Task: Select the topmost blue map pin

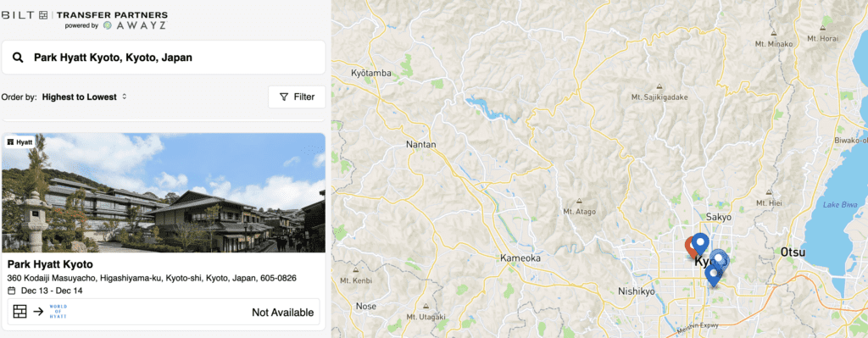Action: pos(701,244)
